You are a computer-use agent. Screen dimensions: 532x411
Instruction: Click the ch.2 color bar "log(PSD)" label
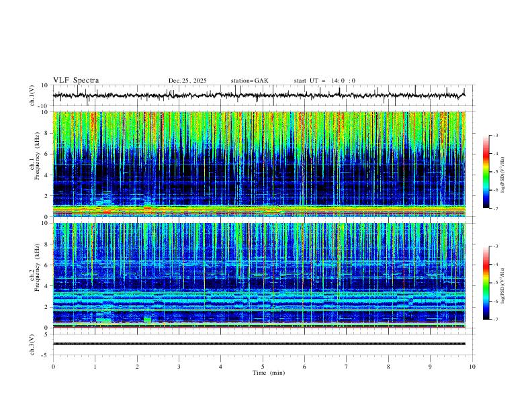point(503,285)
